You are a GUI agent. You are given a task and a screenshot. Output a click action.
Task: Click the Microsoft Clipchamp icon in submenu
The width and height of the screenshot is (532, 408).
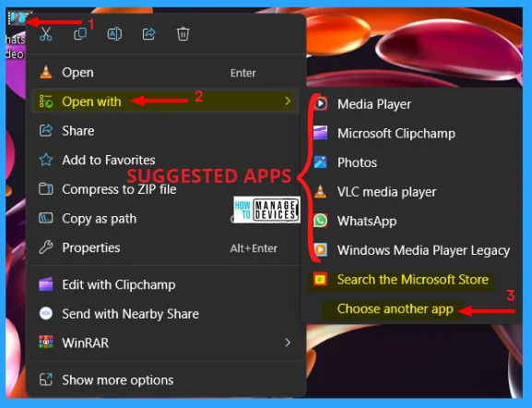pos(321,133)
